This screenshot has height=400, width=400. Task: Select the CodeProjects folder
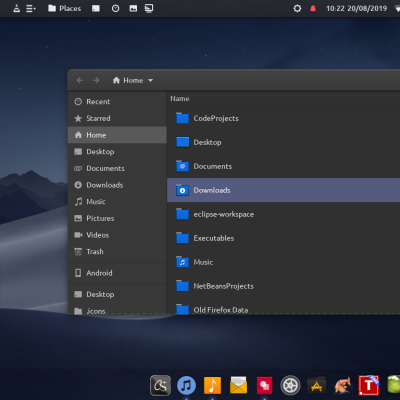[283, 118]
